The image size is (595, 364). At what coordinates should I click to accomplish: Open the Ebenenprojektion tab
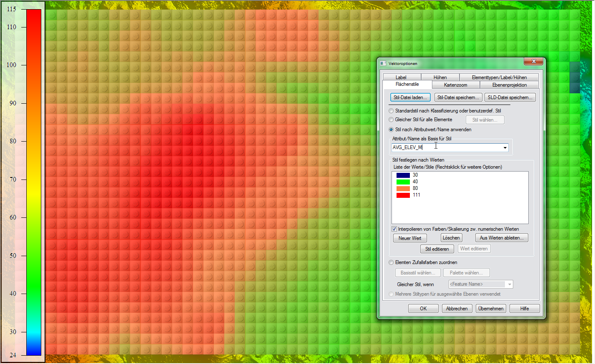(x=510, y=85)
